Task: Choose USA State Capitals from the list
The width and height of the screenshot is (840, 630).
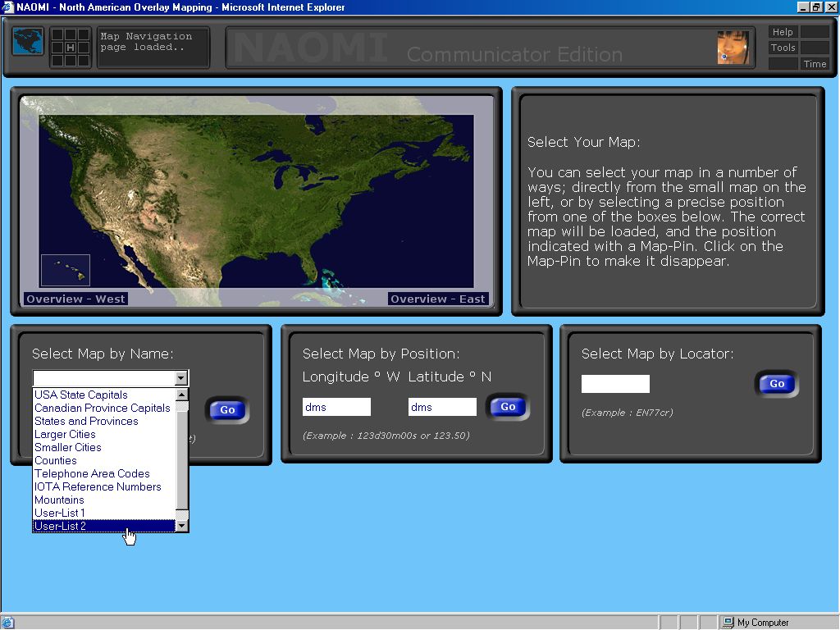Action: pyautogui.click(x=104, y=395)
